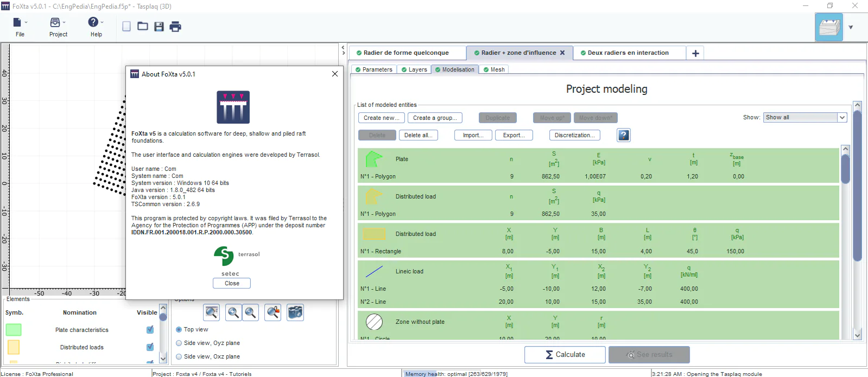868x377 pixels.
Task: Click the FoXta logo in About dialog
Action: (x=233, y=107)
